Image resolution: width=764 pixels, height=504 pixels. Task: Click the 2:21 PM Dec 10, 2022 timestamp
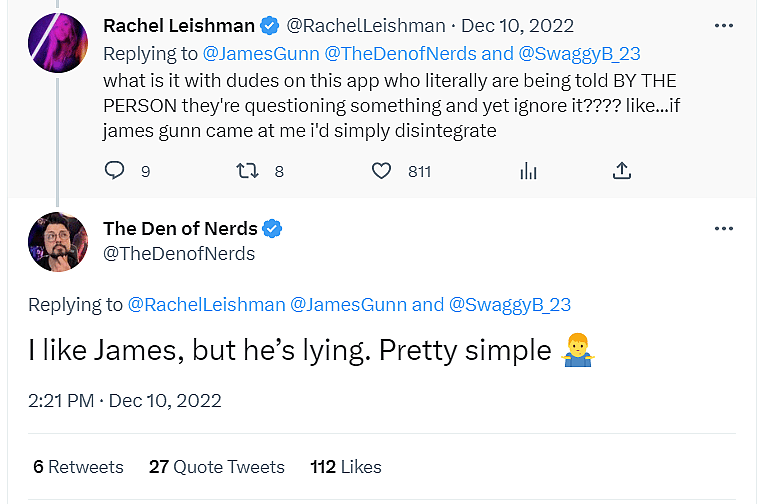124,401
